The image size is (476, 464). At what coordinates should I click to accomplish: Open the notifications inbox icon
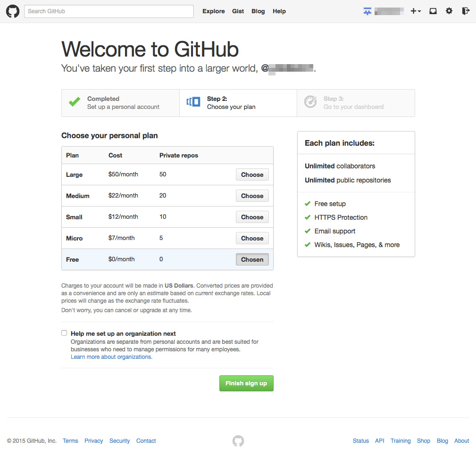pos(433,11)
